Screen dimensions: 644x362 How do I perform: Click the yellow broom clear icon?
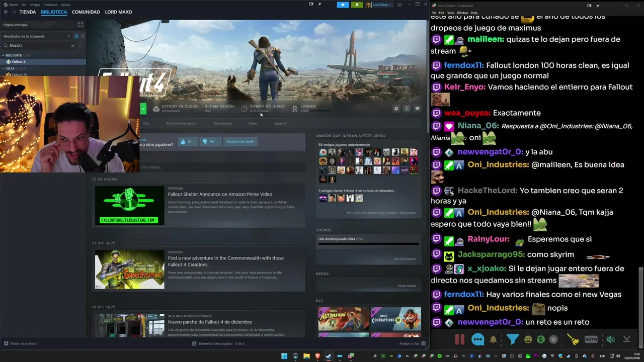[573, 339]
